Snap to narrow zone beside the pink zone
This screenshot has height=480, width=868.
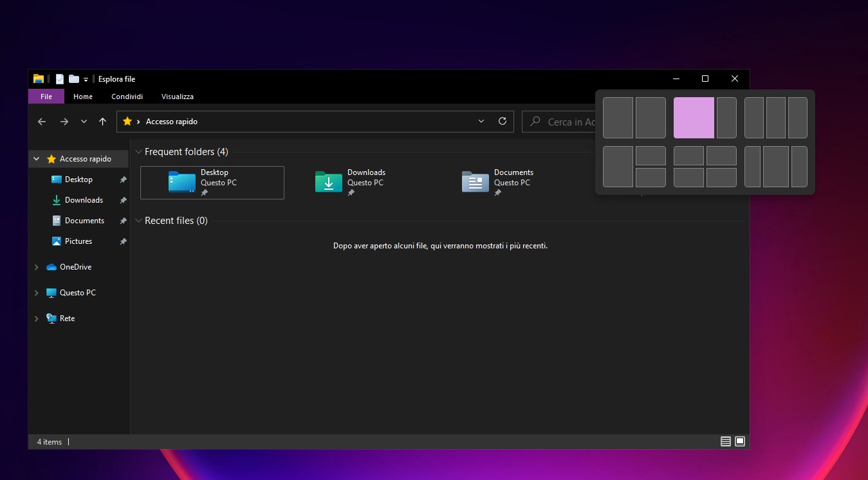726,118
